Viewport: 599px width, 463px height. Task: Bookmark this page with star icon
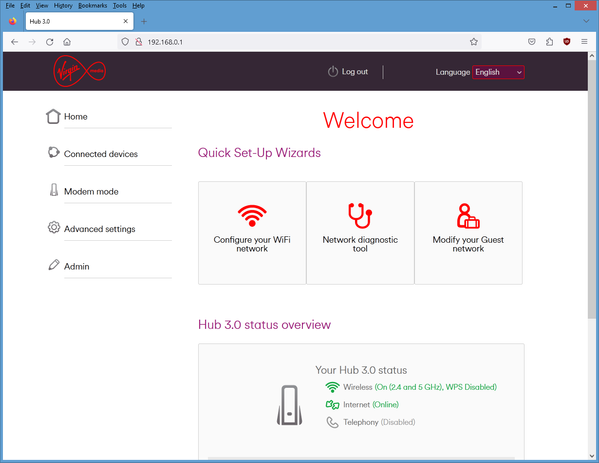click(x=474, y=42)
